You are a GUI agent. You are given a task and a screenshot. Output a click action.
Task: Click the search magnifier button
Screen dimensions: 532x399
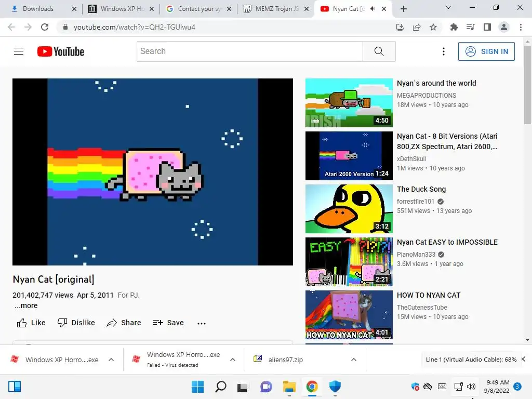[379, 51]
